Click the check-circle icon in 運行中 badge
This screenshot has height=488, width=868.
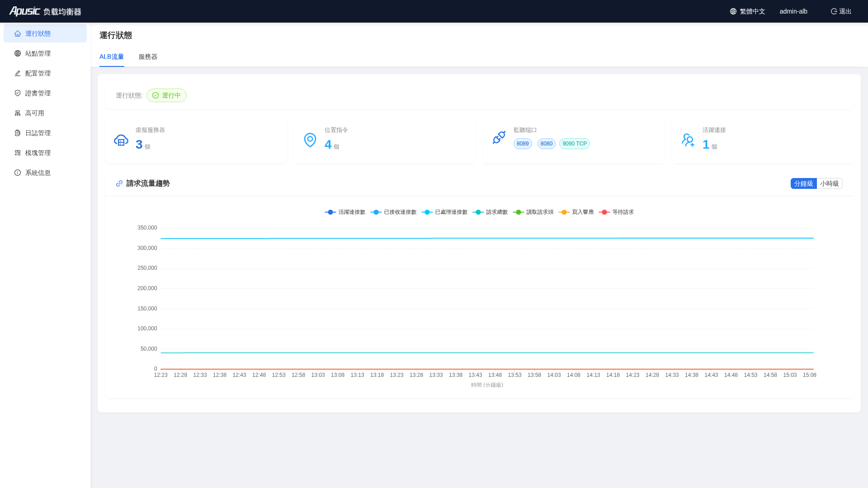156,95
